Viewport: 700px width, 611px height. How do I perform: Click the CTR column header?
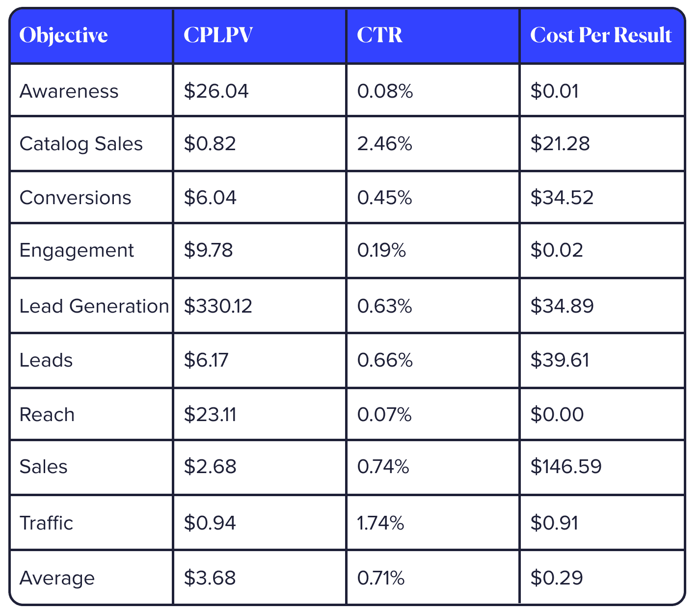coord(379,35)
